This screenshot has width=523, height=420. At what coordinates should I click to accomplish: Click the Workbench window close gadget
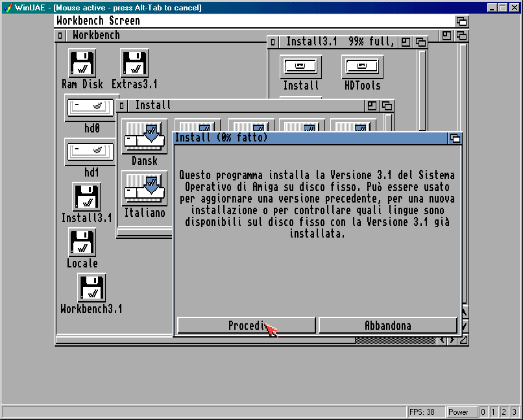click(60, 35)
